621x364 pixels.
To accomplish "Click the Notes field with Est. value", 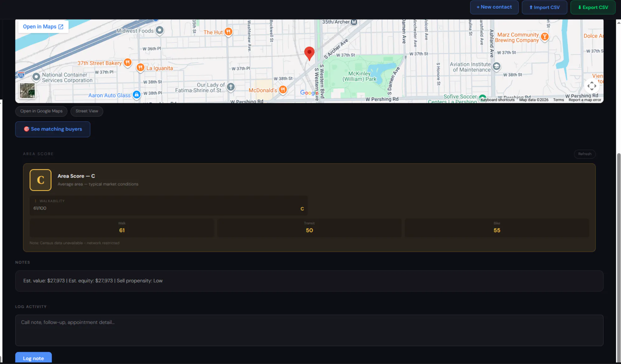I will coord(309,281).
